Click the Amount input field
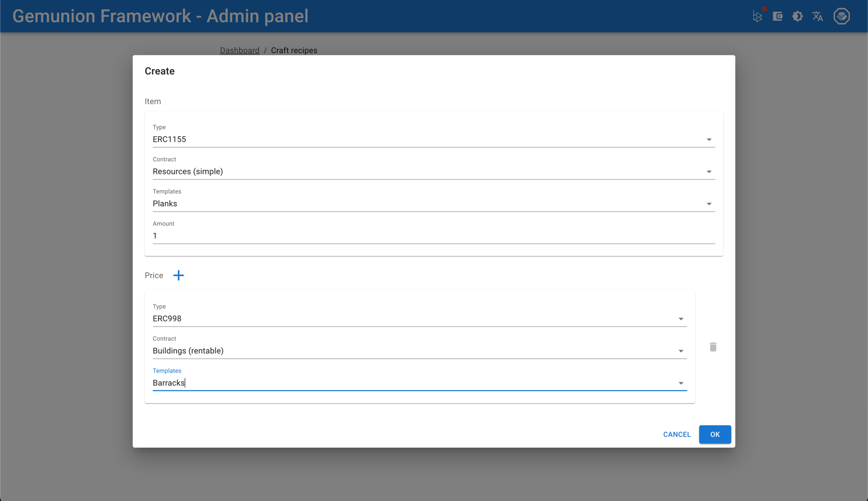 [433, 236]
